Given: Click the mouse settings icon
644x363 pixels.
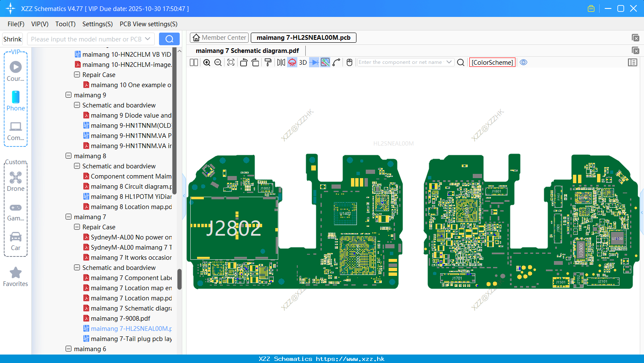Looking at the screenshot, I should (349, 62).
